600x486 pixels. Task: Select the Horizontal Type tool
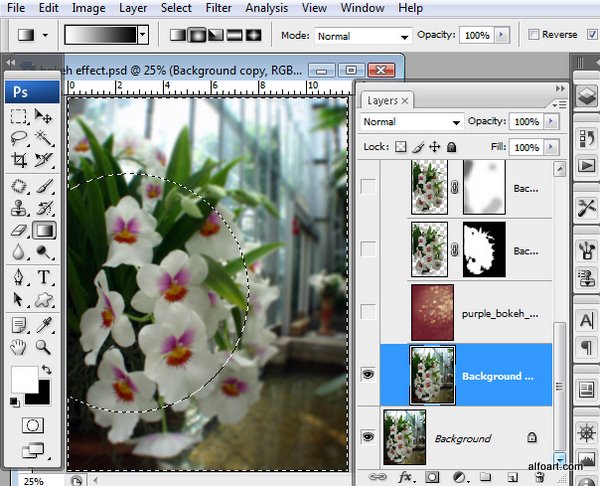click(44, 277)
